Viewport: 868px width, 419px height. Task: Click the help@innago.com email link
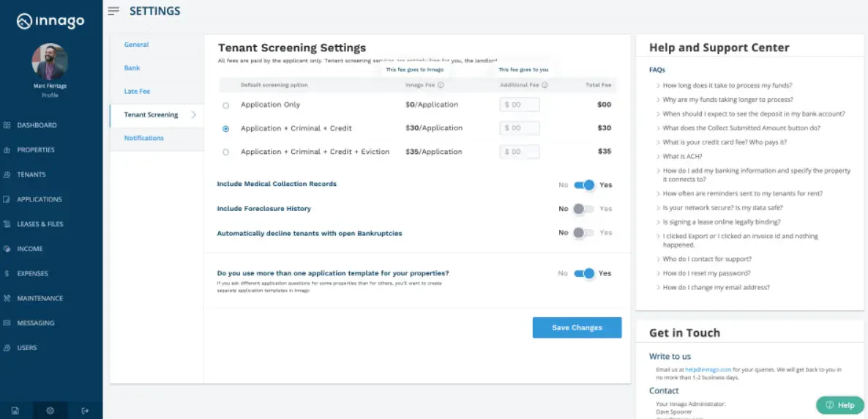tap(708, 369)
